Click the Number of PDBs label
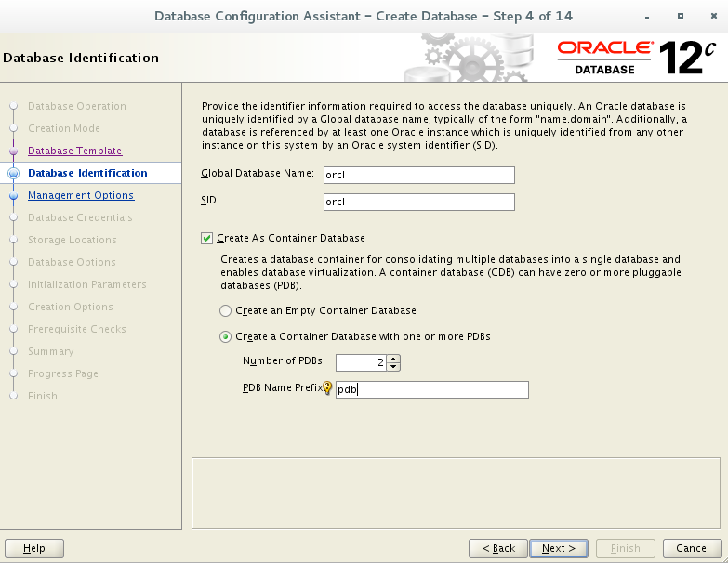 click(284, 360)
